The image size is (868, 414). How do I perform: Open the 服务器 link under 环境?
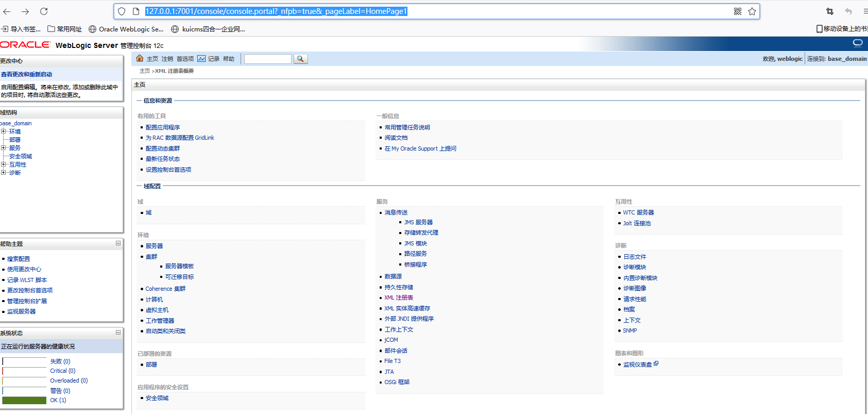154,246
